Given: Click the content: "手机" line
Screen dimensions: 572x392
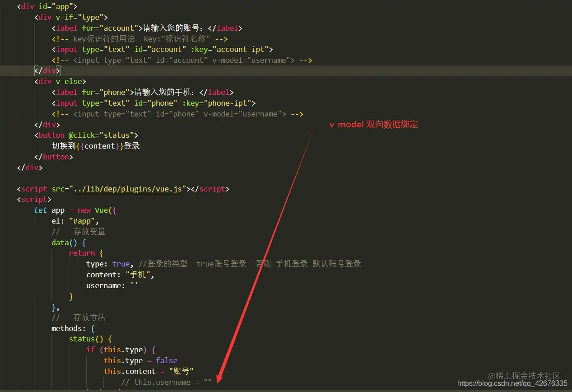Looking at the screenshot, I should (120, 275).
